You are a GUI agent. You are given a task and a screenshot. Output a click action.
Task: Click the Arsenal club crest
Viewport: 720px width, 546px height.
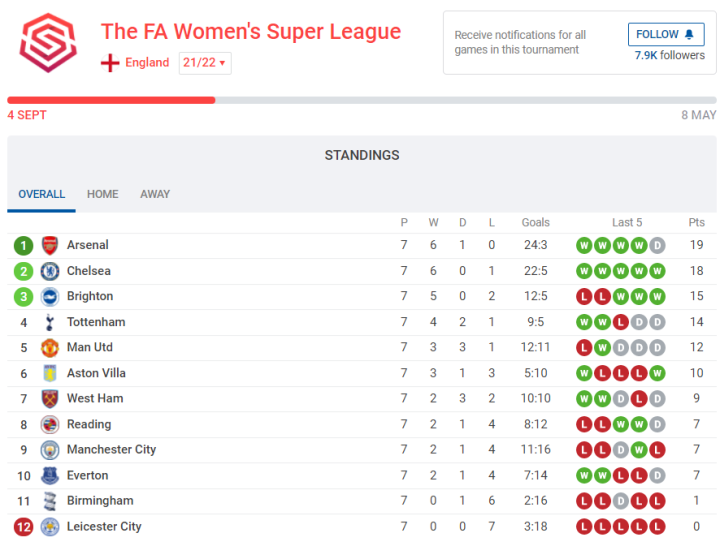[50, 246]
